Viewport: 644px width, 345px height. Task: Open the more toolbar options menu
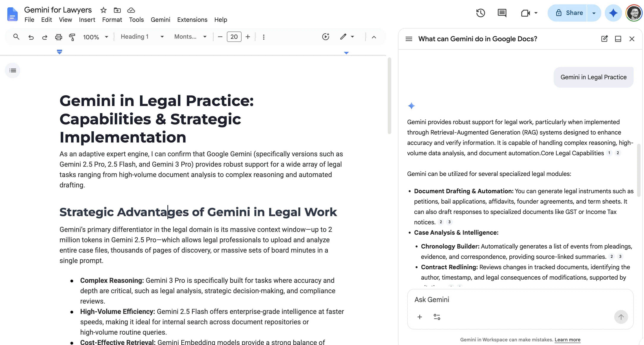pyautogui.click(x=264, y=37)
